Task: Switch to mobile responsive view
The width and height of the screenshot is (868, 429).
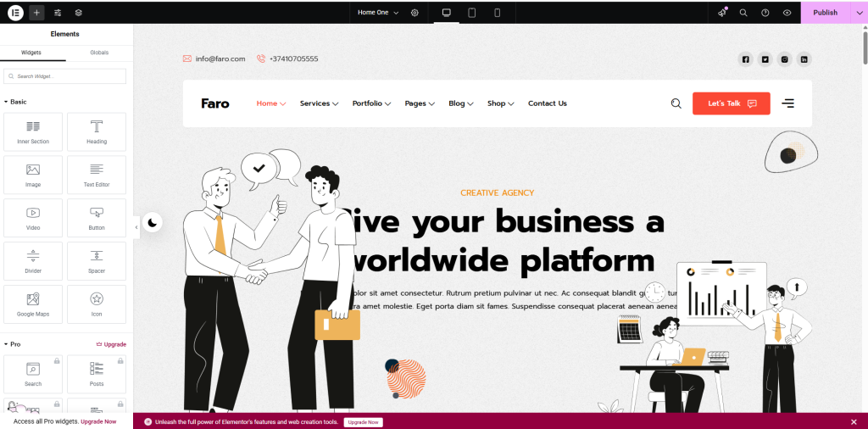Action: tap(497, 13)
